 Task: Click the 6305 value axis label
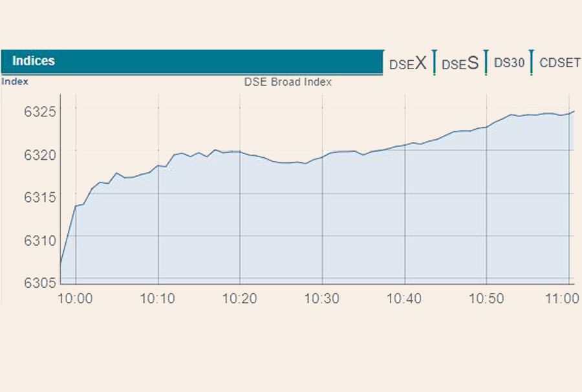[x=41, y=282]
